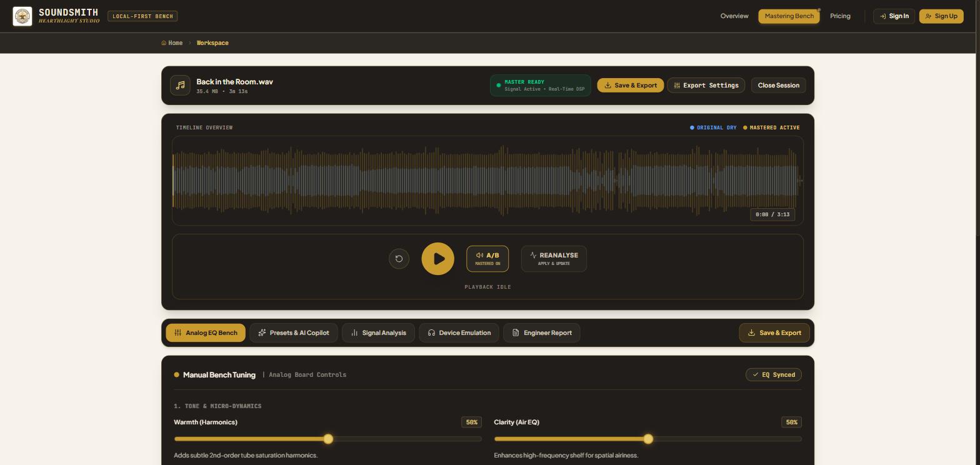Viewport: 980px width, 465px height.
Task: Click the Reanalyse apply & update button
Action: pyautogui.click(x=554, y=259)
